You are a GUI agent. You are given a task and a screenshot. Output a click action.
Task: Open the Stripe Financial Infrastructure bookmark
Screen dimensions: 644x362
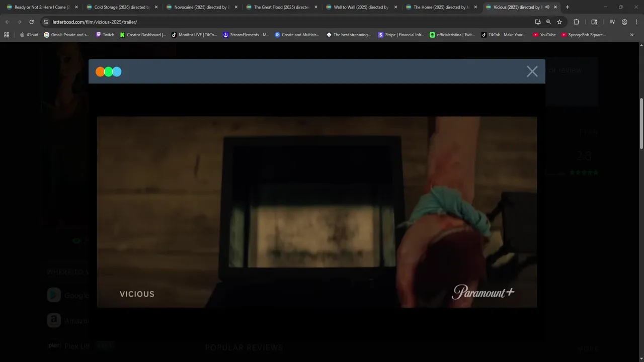[x=401, y=35]
